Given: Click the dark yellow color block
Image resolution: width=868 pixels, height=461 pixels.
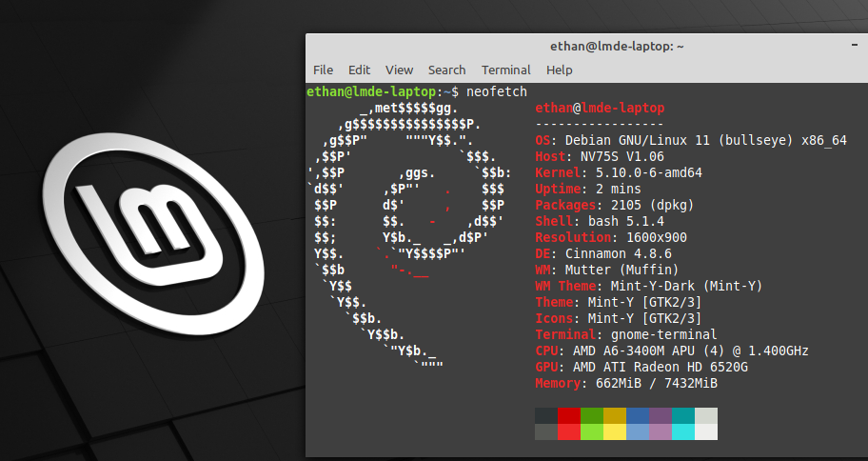Looking at the screenshot, I should (x=615, y=415).
